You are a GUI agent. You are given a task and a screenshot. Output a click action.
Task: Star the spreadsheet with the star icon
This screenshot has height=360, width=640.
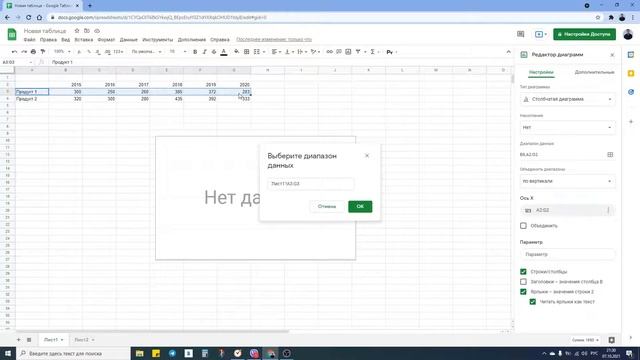[77, 31]
